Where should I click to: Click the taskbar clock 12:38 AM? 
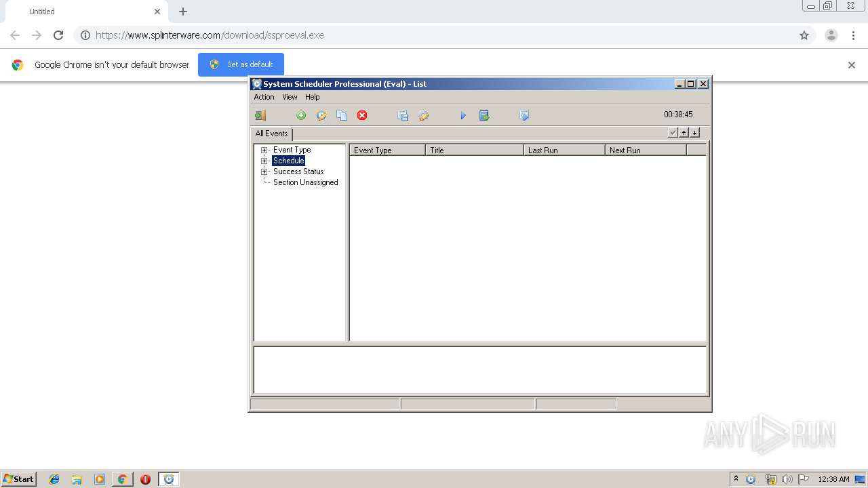coord(833,479)
